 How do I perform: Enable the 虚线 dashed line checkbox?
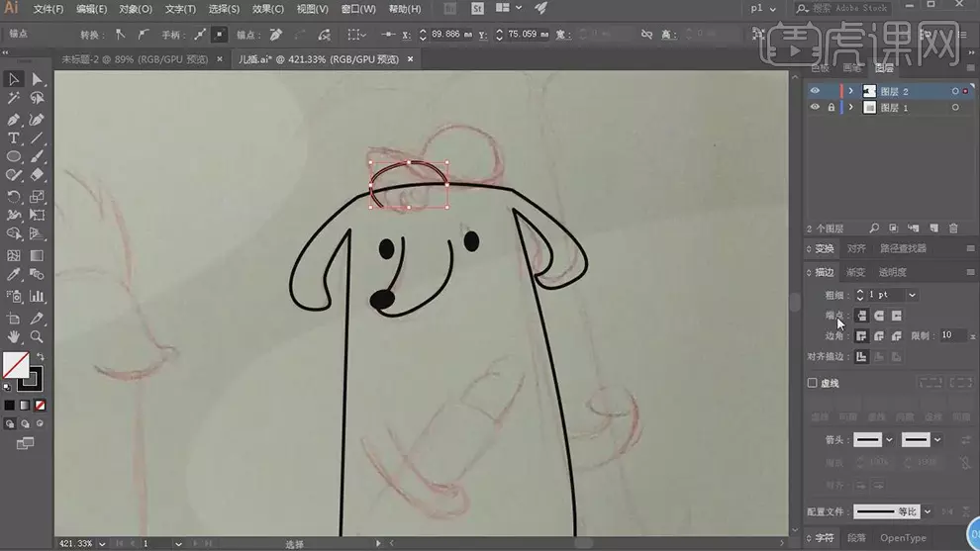pos(813,383)
